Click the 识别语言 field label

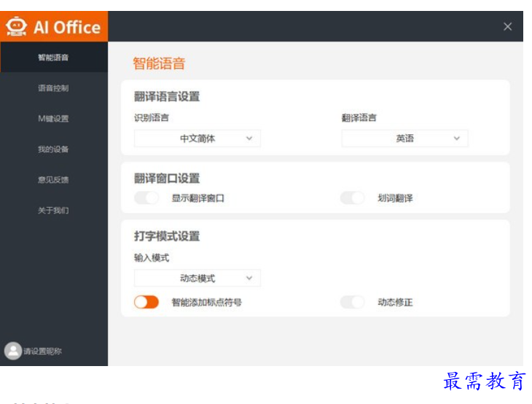point(152,118)
